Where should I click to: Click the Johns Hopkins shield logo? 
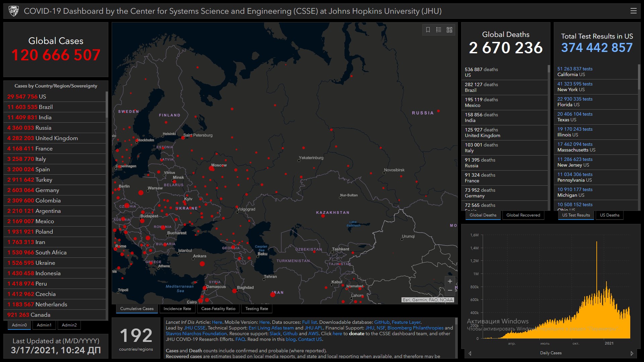tap(13, 11)
